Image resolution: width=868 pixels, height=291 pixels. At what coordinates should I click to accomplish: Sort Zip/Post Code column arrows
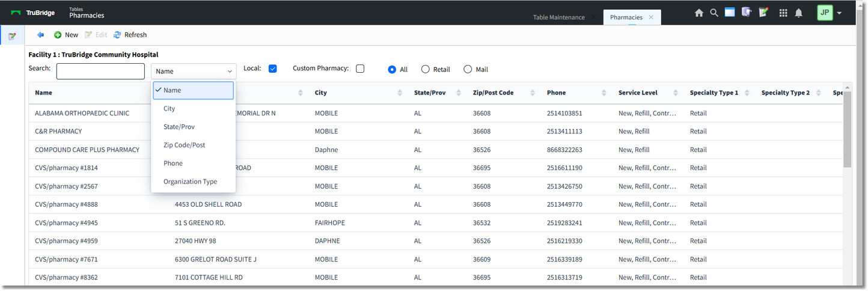pos(533,93)
